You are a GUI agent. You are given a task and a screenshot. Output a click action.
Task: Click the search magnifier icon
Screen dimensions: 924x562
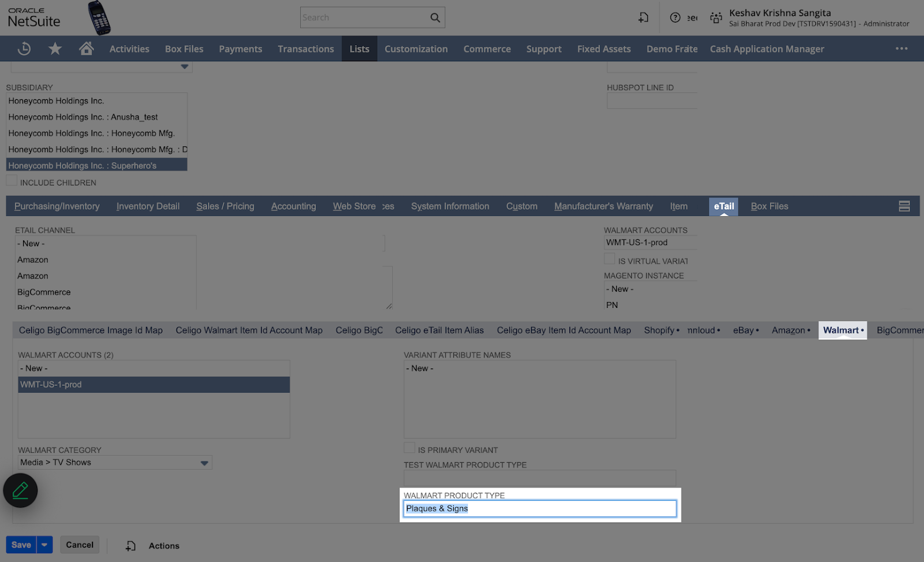(x=435, y=18)
